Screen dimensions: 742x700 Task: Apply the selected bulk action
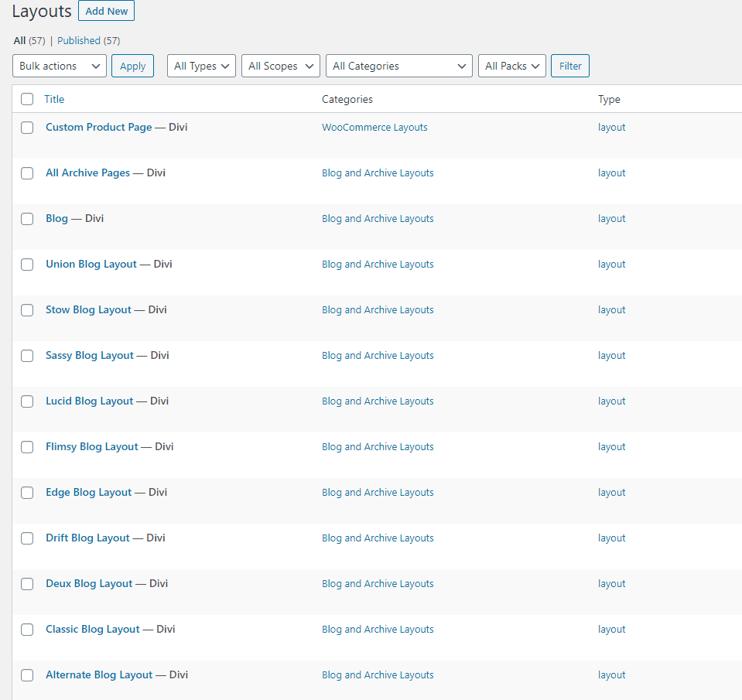pos(132,66)
